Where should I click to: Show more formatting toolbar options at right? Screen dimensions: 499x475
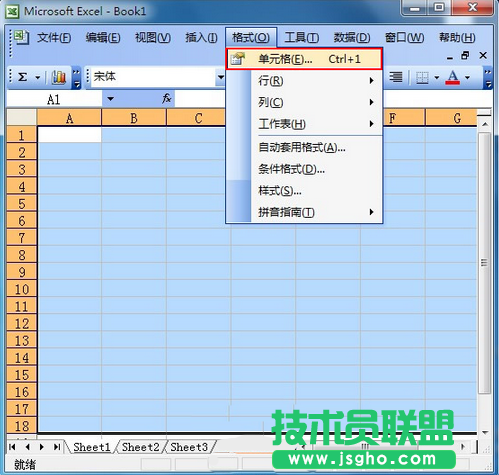(x=488, y=78)
